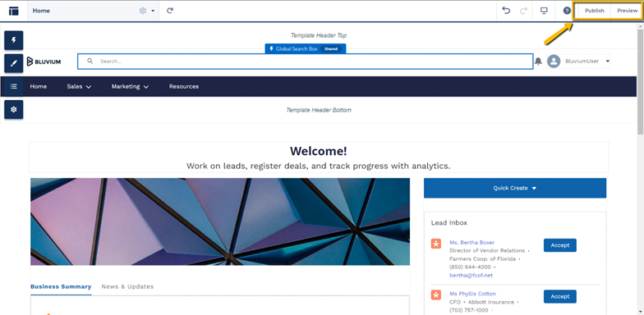Switch to the Business Summary tab
The image size is (644, 315).
[61, 287]
